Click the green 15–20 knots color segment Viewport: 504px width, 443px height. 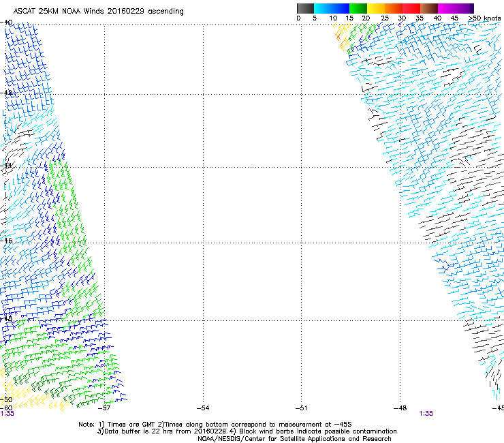(x=358, y=8)
